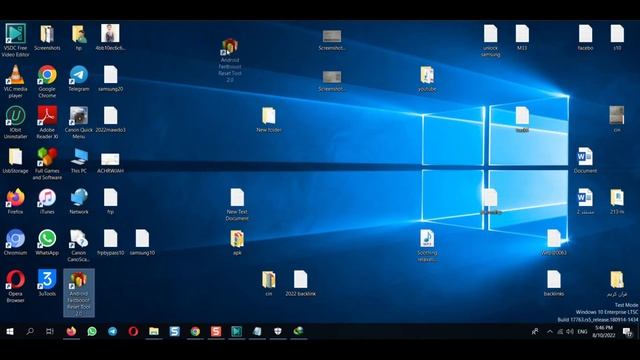This screenshot has height=360, width=640.
Task: Open the notification Action Center
Action: point(627,331)
